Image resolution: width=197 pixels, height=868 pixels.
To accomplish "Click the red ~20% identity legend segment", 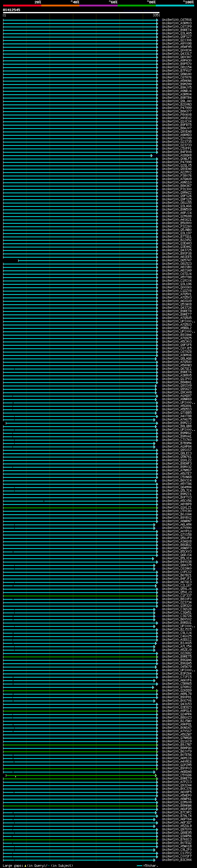I will [22, 6].
